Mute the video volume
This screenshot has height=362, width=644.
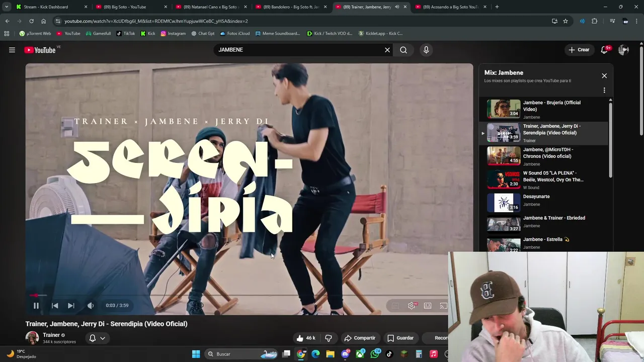(91, 305)
